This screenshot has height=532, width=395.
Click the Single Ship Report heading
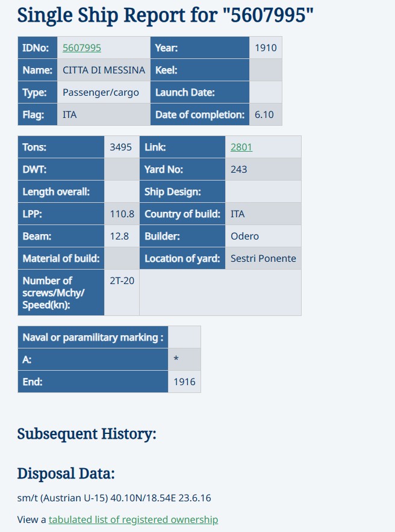pos(166,15)
